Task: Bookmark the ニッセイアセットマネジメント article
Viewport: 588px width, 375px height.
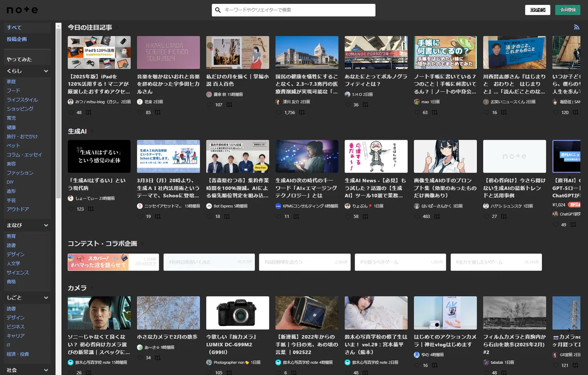Action: point(158,216)
